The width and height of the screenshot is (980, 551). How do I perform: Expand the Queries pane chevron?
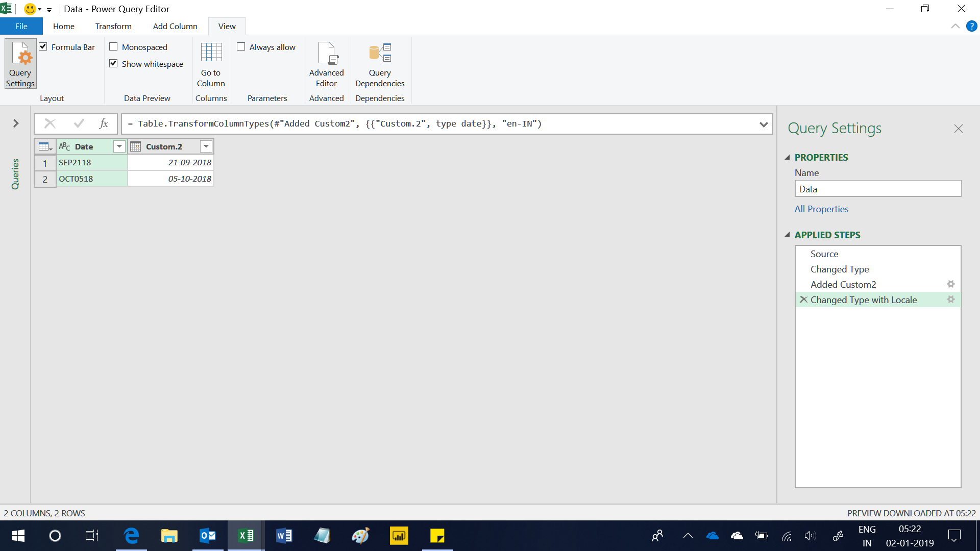click(x=16, y=123)
